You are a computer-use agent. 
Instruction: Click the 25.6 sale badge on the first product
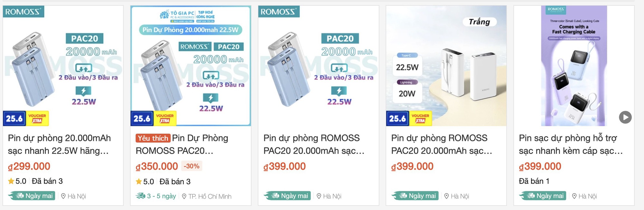coord(15,118)
